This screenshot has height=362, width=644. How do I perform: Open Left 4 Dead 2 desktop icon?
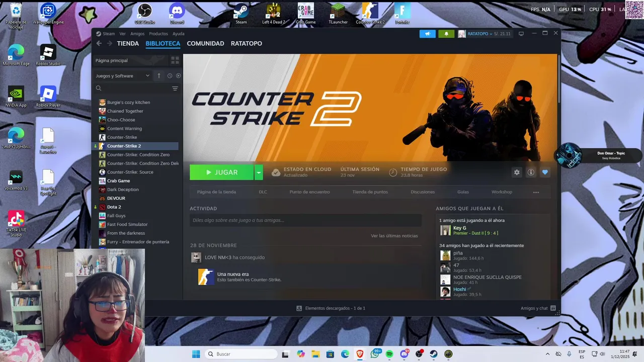click(273, 14)
